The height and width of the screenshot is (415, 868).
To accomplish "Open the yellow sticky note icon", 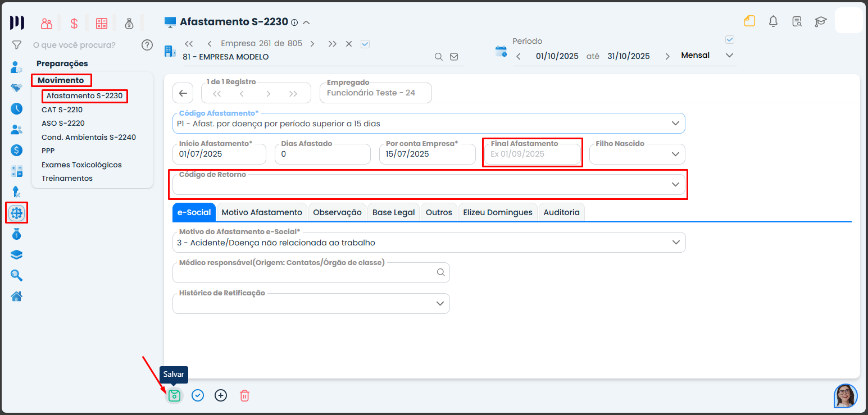I will [x=749, y=21].
